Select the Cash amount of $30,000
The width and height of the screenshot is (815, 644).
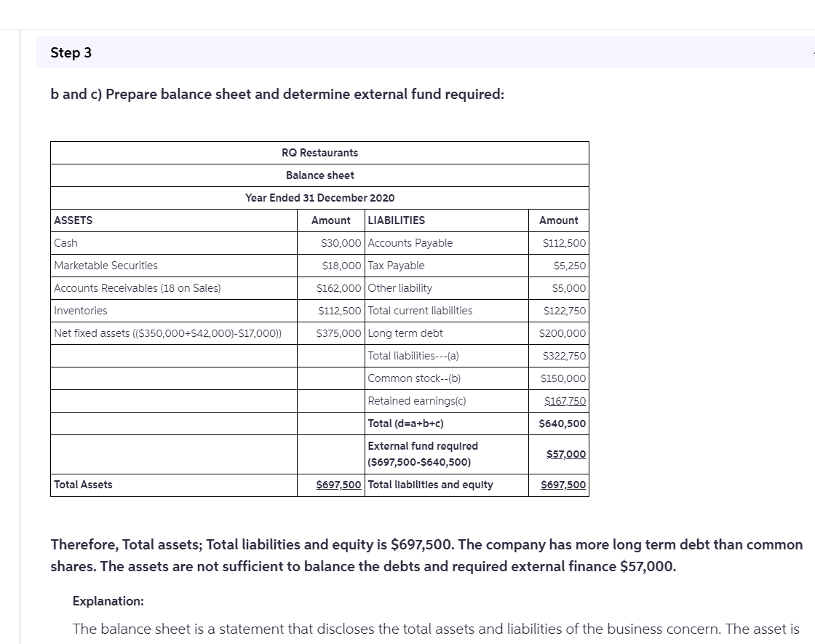341,242
